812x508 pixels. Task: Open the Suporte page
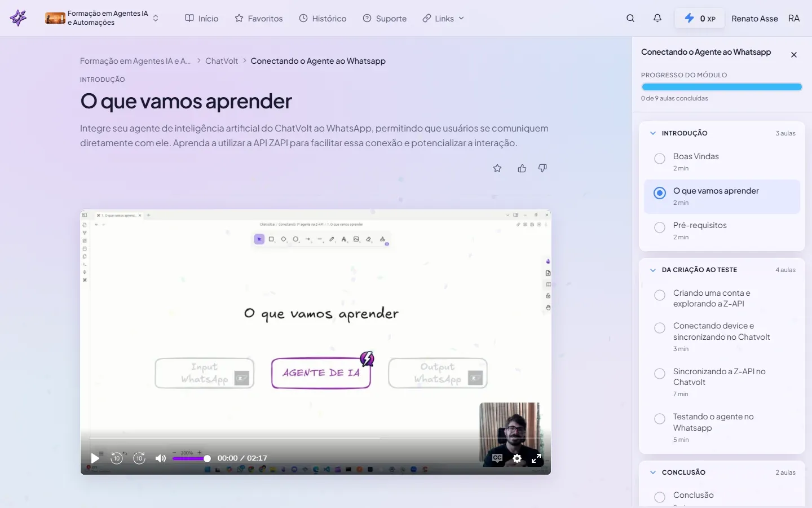pos(385,18)
